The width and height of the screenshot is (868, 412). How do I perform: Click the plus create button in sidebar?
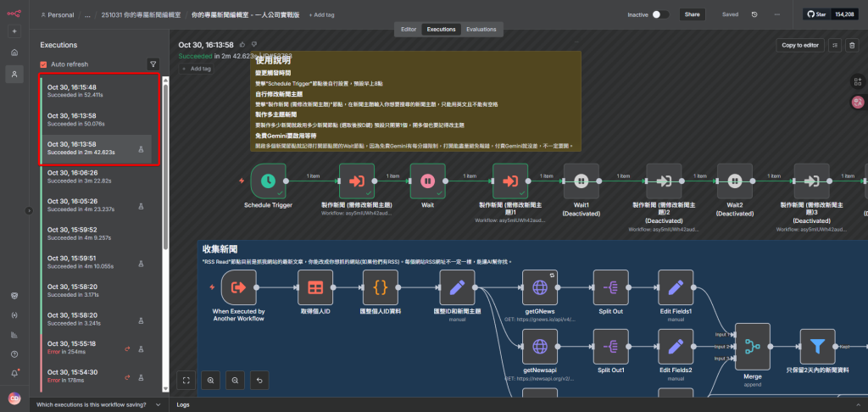tap(14, 31)
